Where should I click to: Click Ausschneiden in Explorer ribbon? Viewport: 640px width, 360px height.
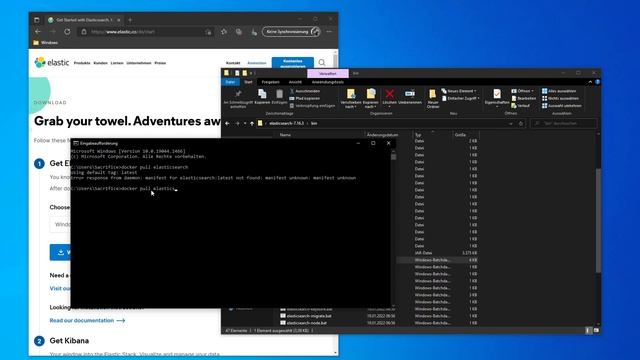(304, 91)
